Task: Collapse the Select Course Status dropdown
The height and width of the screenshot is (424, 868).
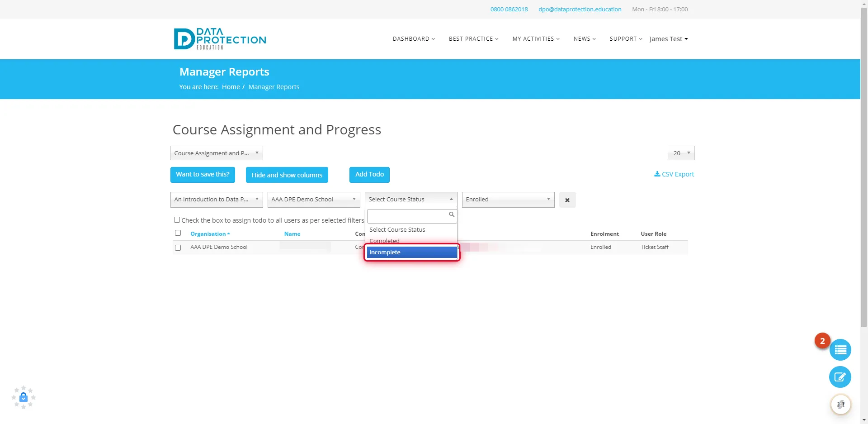Action: [x=411, y=200]
